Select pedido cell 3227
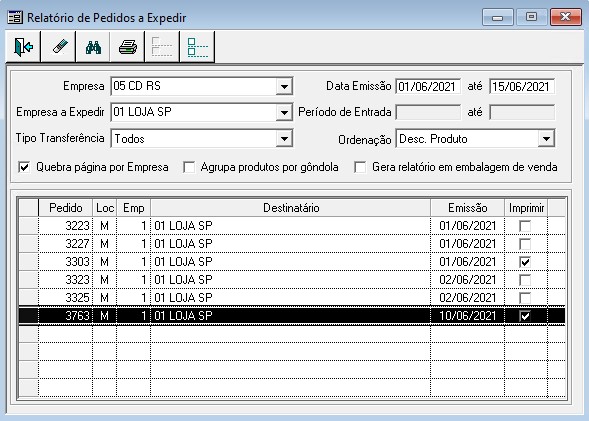The width and height of the screenshot is (589, 421). click(65, 244)
